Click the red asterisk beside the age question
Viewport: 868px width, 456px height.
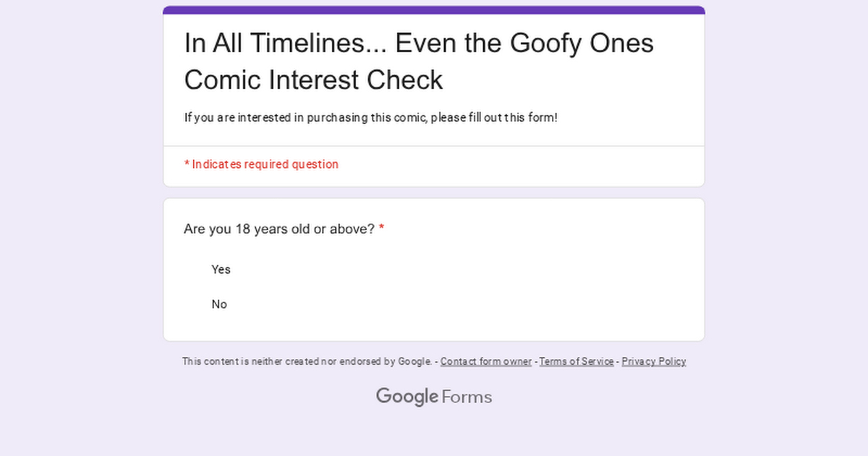tap(381, 229)
